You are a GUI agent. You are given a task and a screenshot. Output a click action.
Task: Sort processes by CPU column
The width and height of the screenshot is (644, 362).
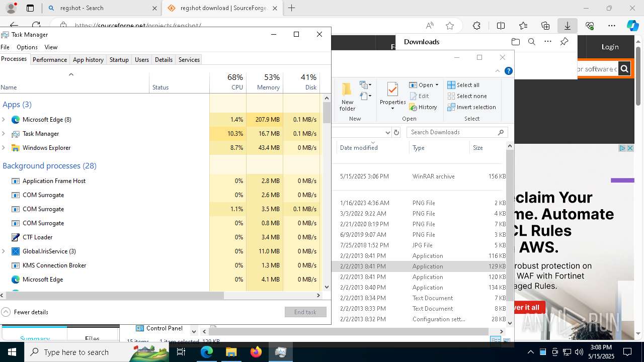228,81
